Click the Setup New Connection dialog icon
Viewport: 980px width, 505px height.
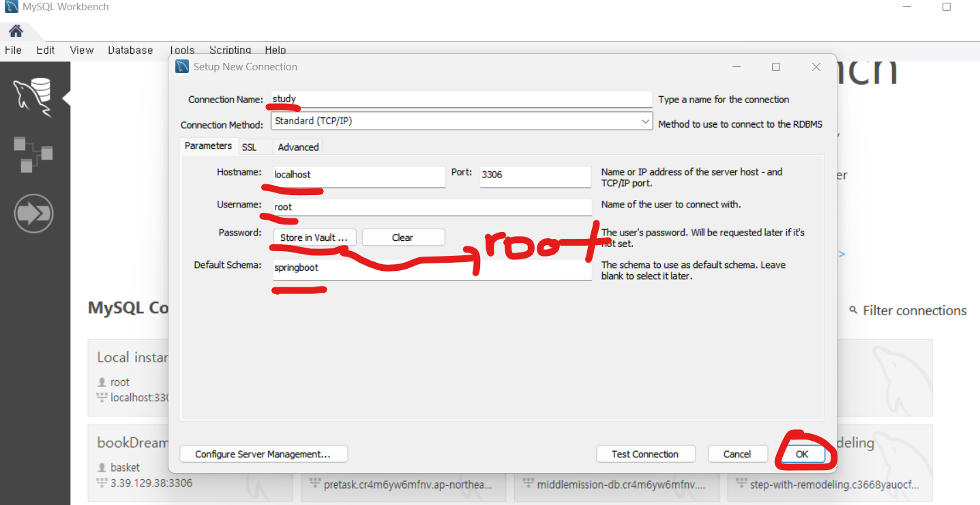182,66
